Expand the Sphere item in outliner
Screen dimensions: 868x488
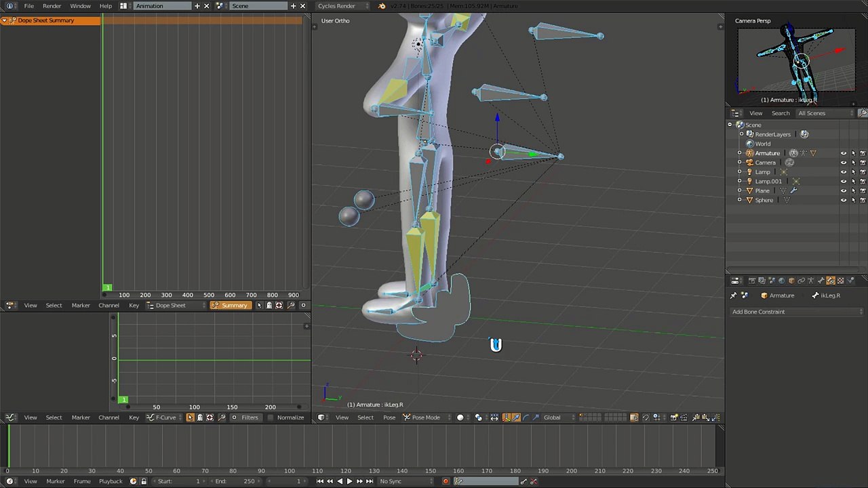[x=740, y=200]
